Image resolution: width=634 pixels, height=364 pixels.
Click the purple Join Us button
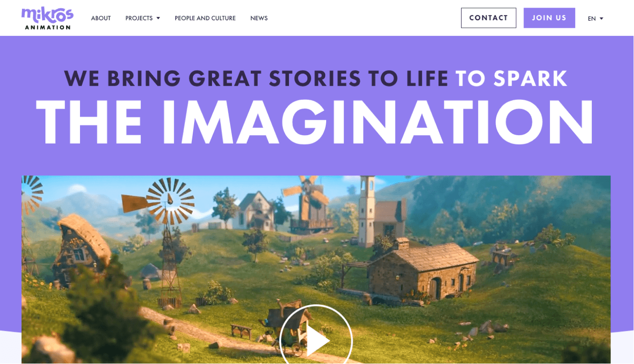(x=549, y=18)
